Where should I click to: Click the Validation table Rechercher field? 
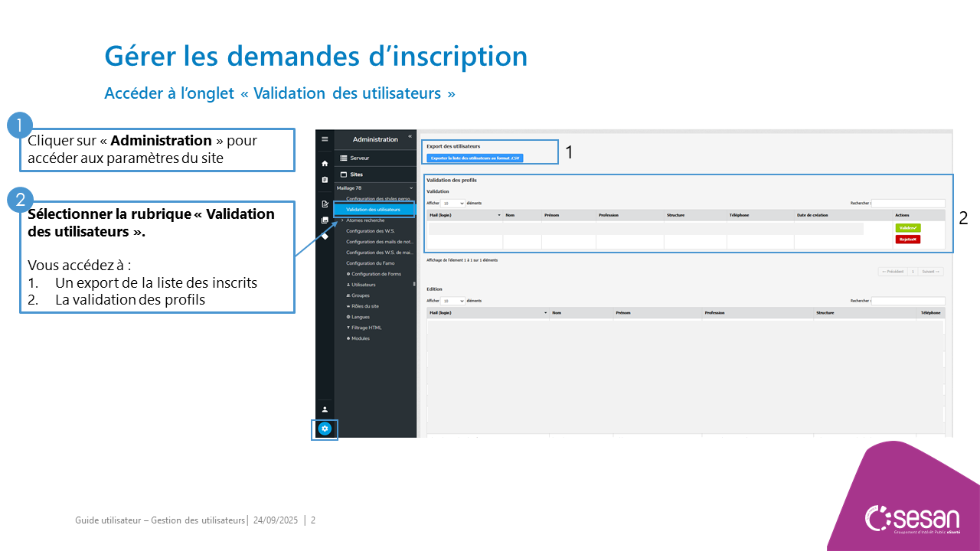908,204
